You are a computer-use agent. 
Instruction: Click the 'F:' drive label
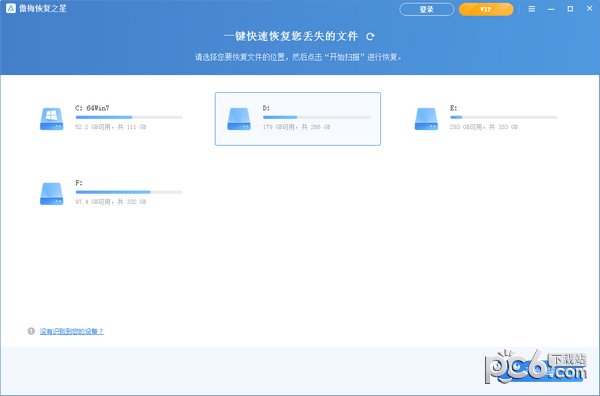click(x=79, y=183)
